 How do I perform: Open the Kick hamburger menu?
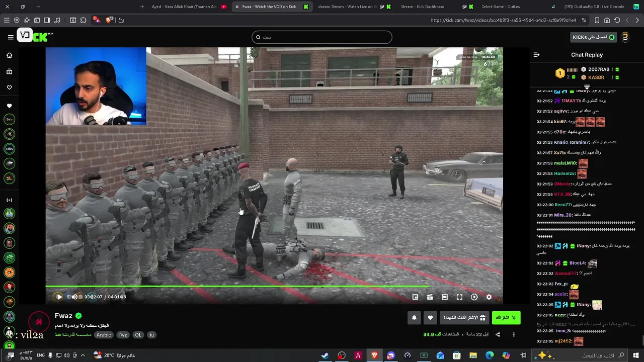pos(11,37)
